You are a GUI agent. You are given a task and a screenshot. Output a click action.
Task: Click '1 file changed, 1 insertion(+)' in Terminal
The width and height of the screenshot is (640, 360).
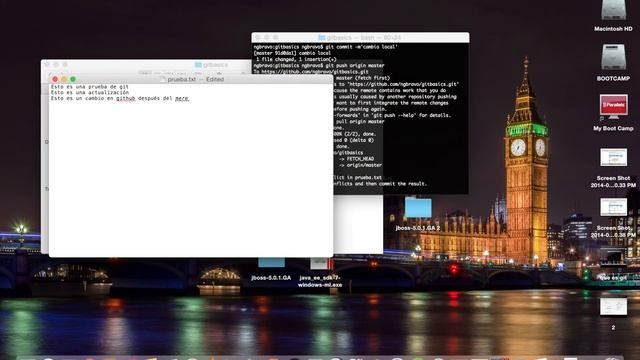(x=296, y=59)
